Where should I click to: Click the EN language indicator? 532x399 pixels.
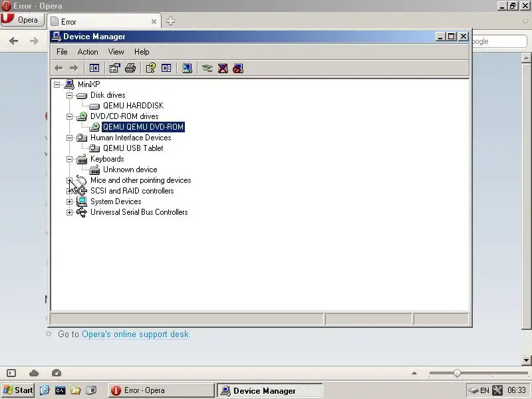tap(485, 390)
